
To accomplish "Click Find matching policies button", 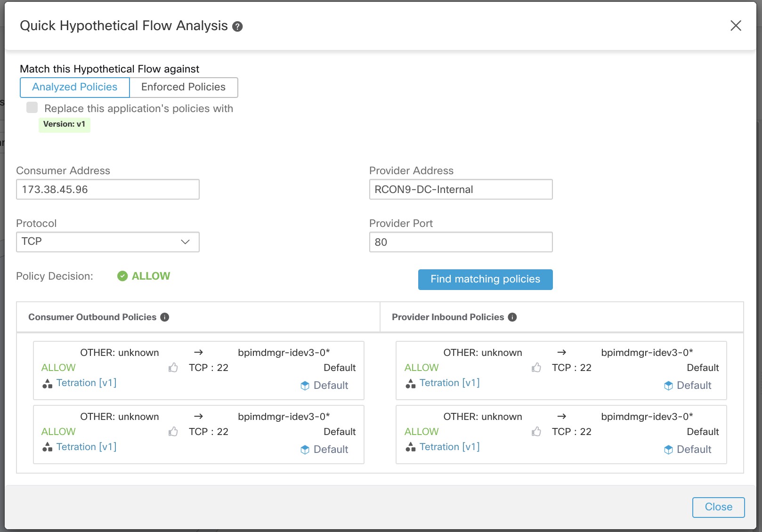I will [x=486, y=280].
